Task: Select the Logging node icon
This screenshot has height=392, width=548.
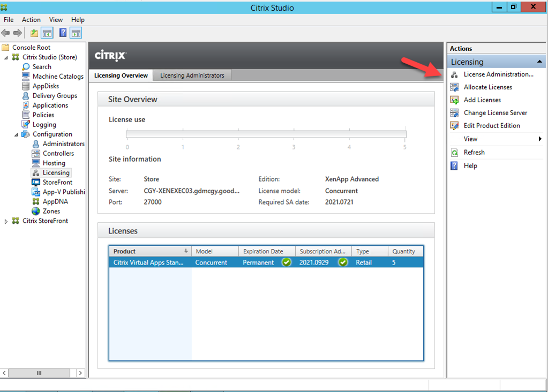Action: 26,124
